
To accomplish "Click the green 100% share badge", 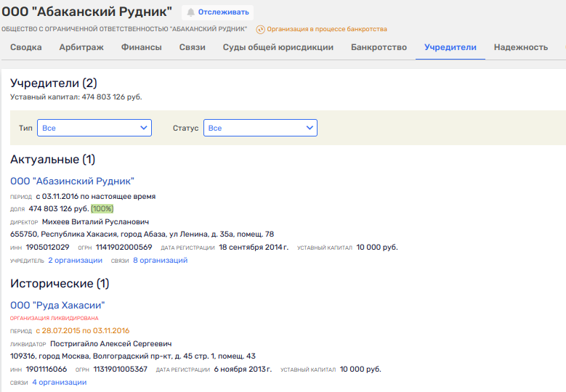I will pyautogui.click(x=102, y=209).
